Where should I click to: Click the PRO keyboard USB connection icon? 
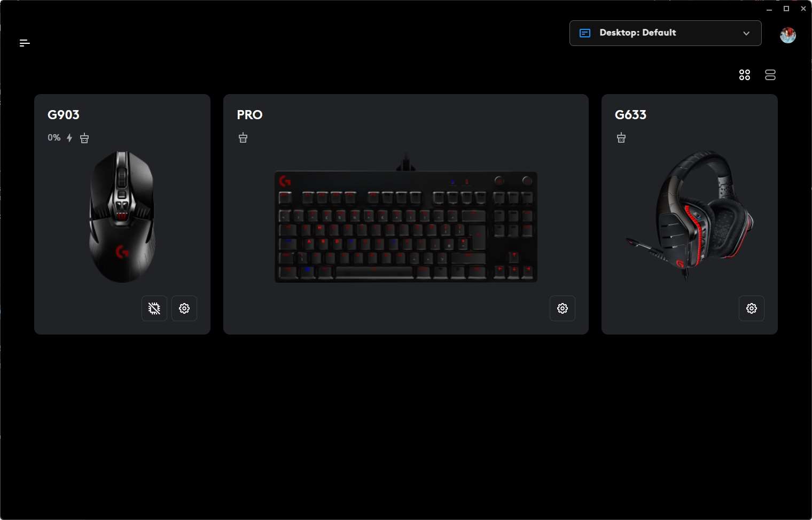[x=243, y=138]
